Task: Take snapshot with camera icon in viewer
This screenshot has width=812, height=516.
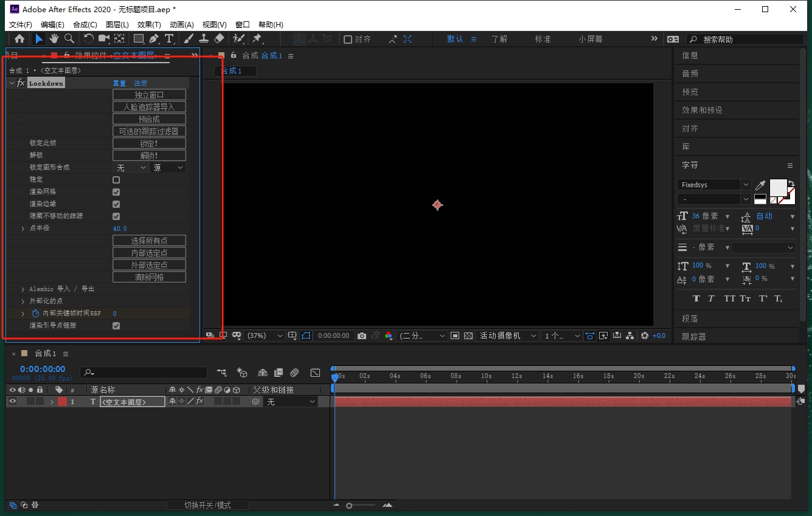Action: [x=362, y=335]
